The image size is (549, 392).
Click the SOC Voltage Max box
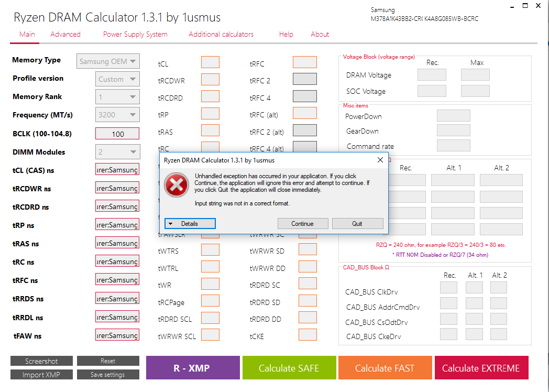pyautogui.click(x=475, y=91)
